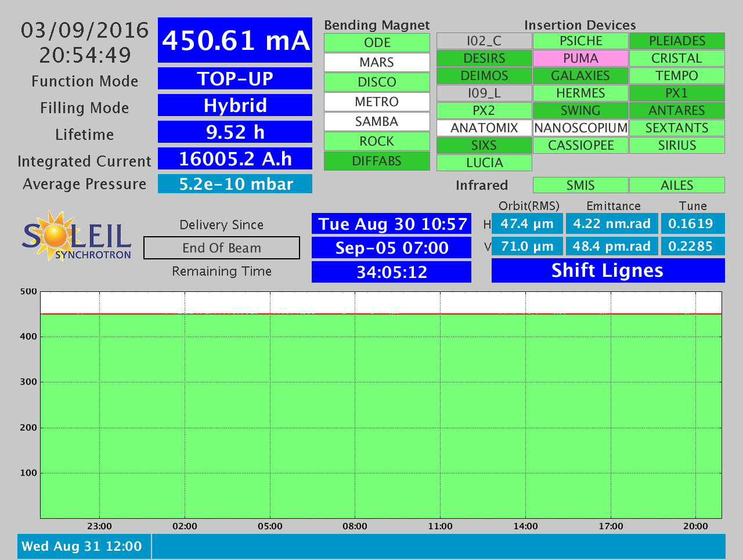Viewport: 743px width, 560px height.
Task: Select the 5.2e-10 mbar pressure value
Action: point(235,184)
